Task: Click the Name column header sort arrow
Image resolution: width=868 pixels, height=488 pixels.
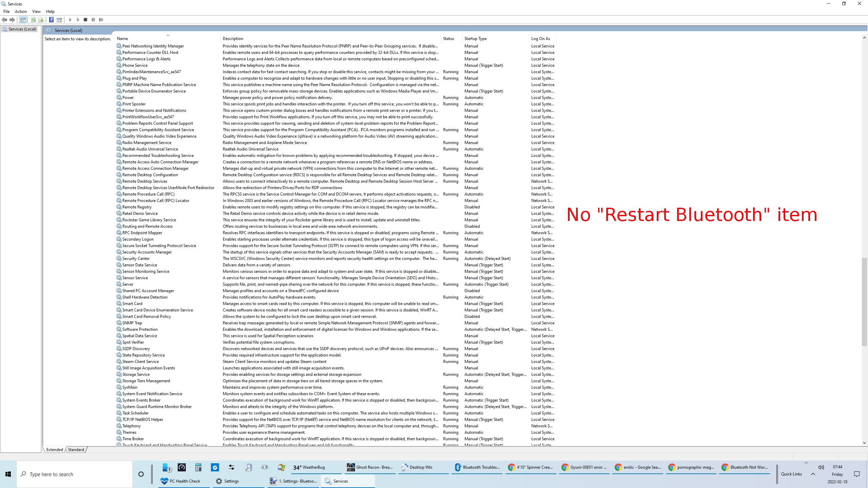Action: (x=168, y=36)
